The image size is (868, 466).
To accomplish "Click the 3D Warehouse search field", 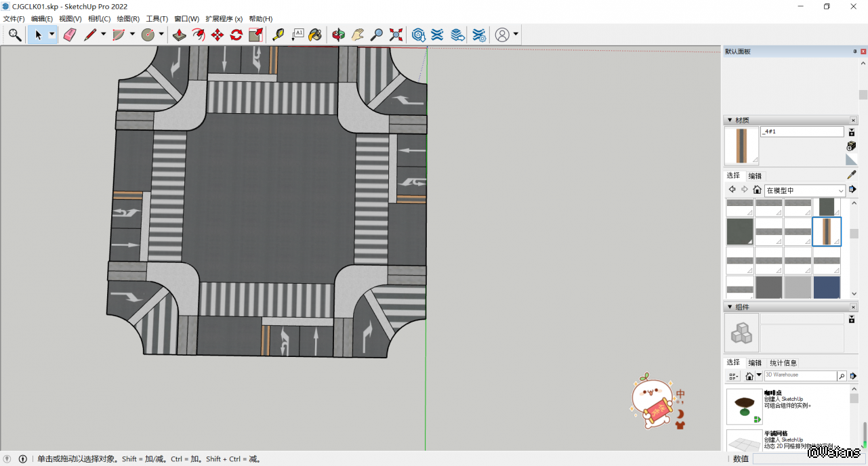I will 800,375.
